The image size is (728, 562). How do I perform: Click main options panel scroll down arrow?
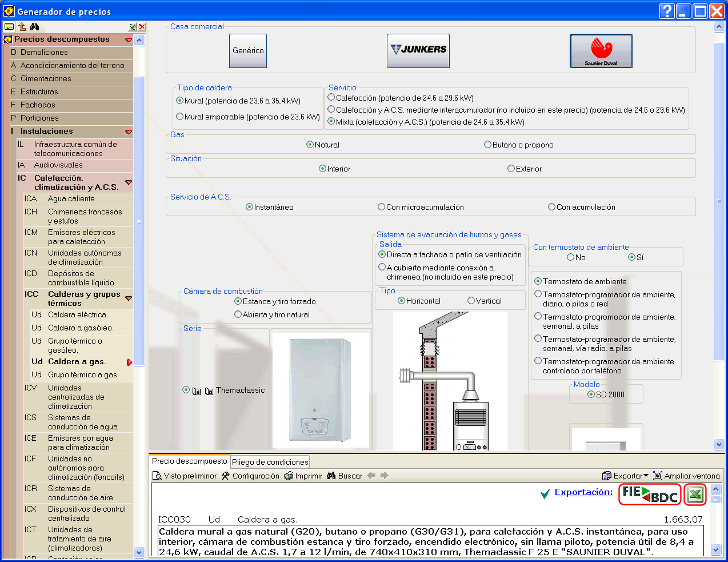[x=719, y=444]
